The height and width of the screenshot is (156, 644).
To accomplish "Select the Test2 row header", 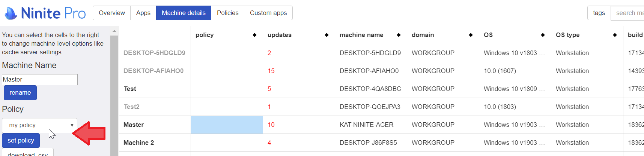I will (155, 107).
